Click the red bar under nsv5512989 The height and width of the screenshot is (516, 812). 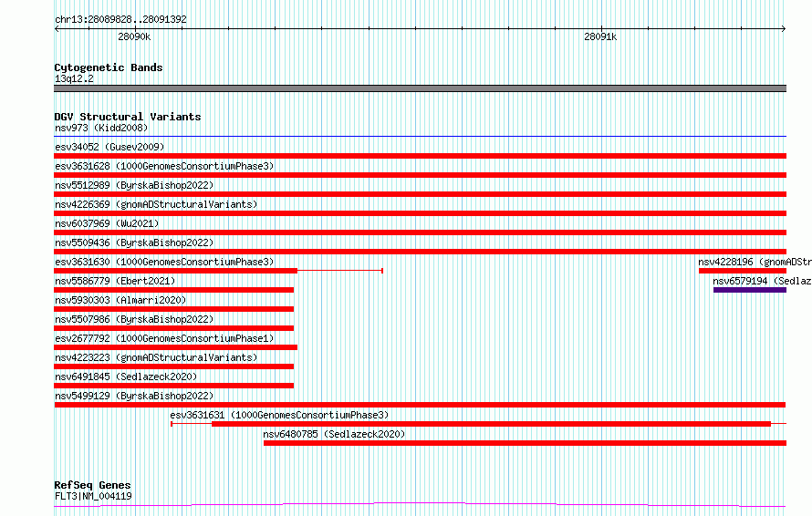point(420,194)
